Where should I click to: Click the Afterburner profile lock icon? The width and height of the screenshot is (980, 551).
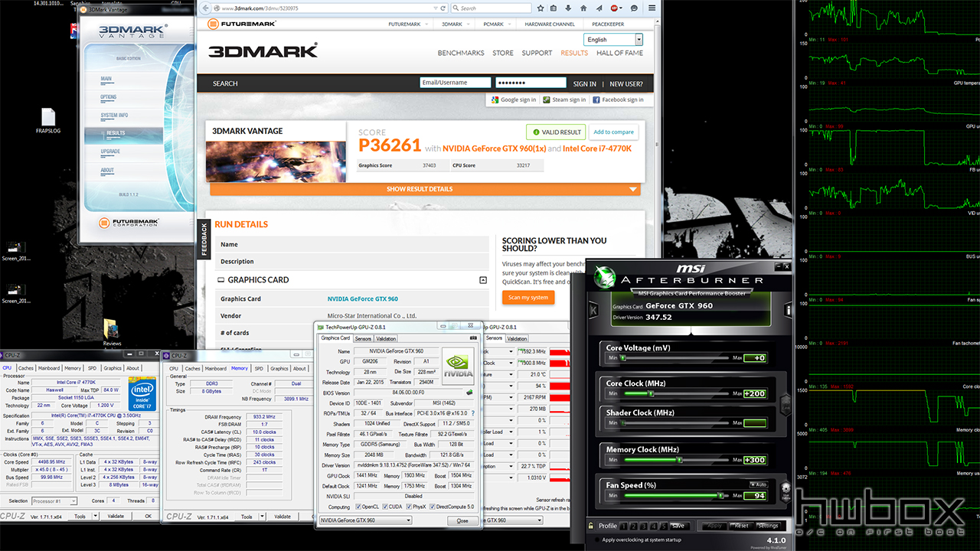(x=592, y=526)
